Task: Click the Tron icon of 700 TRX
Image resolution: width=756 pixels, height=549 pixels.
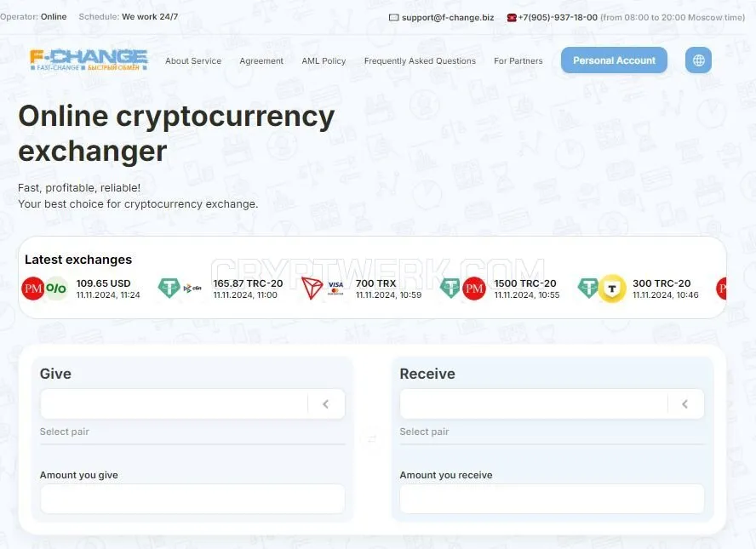Action: (x=312, y=288)
